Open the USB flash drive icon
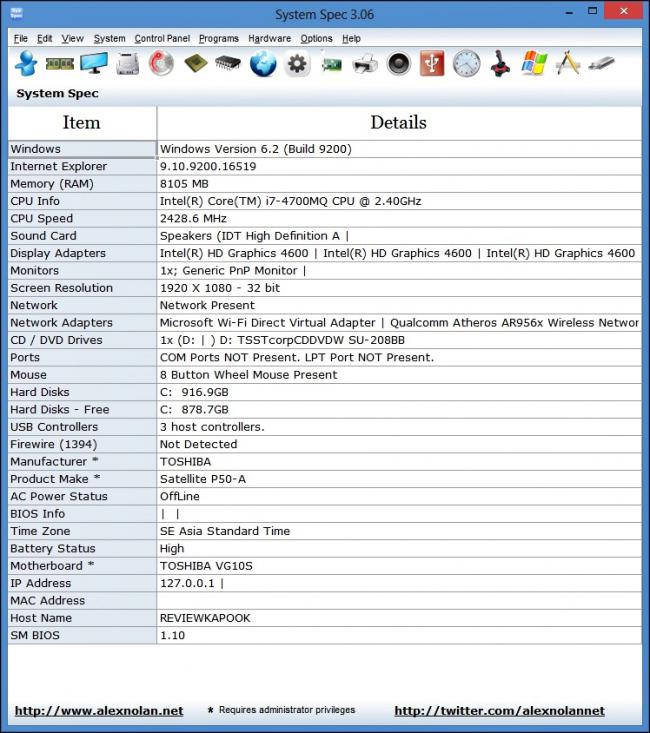This screenshot has width=650, height=733. pyautogui.click(x=601, y=63)
